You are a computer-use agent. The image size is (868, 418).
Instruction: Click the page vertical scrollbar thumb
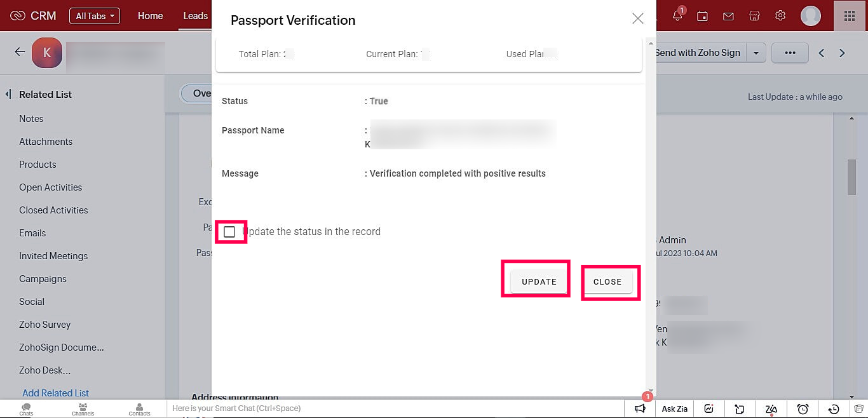[x=852, y=177]
